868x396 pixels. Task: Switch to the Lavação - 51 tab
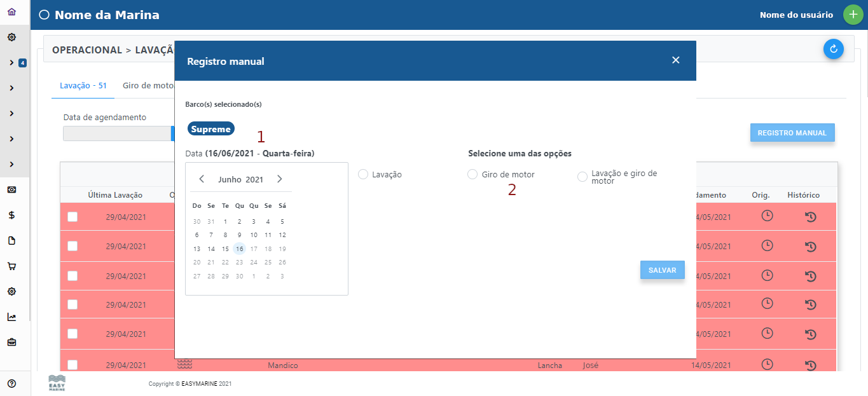tap(83, 86)
